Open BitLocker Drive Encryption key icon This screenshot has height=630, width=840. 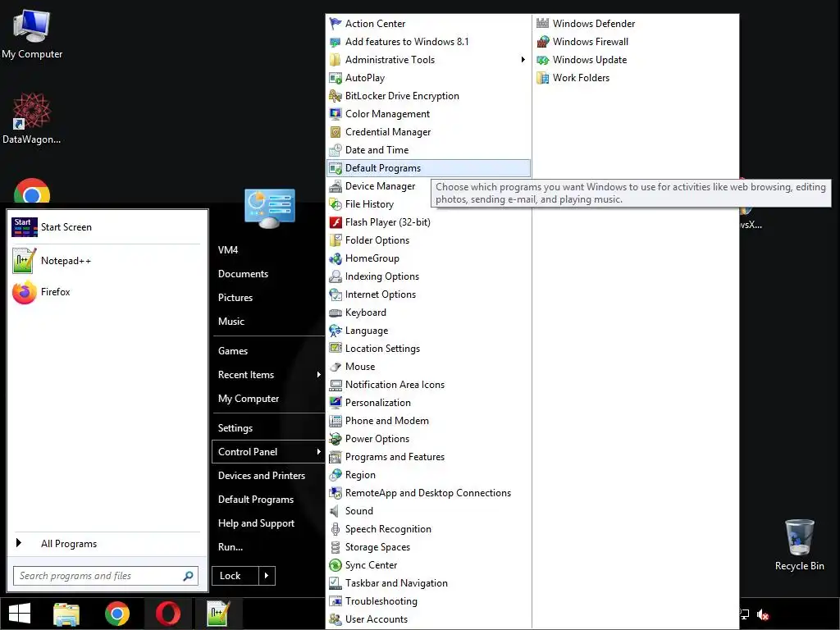tap(336, 96)
